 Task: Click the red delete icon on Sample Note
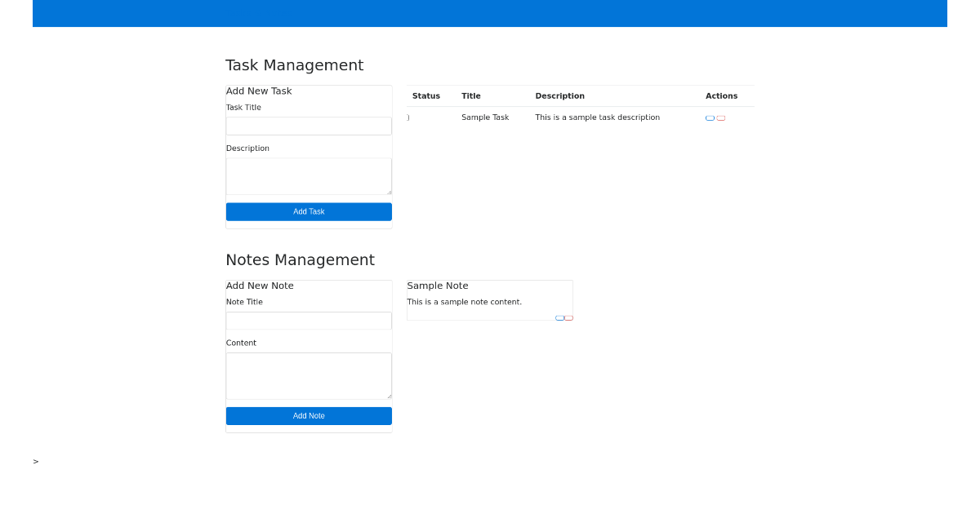(569, 317)
